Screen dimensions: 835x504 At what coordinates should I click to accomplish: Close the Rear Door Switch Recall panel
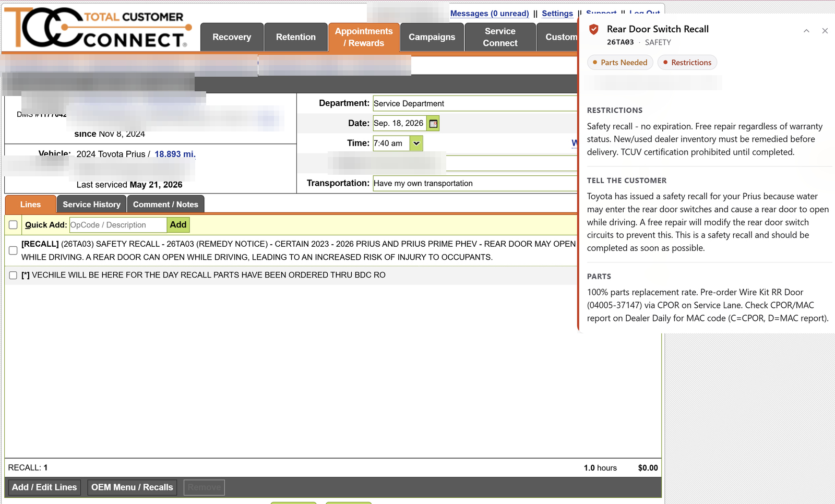825,31
